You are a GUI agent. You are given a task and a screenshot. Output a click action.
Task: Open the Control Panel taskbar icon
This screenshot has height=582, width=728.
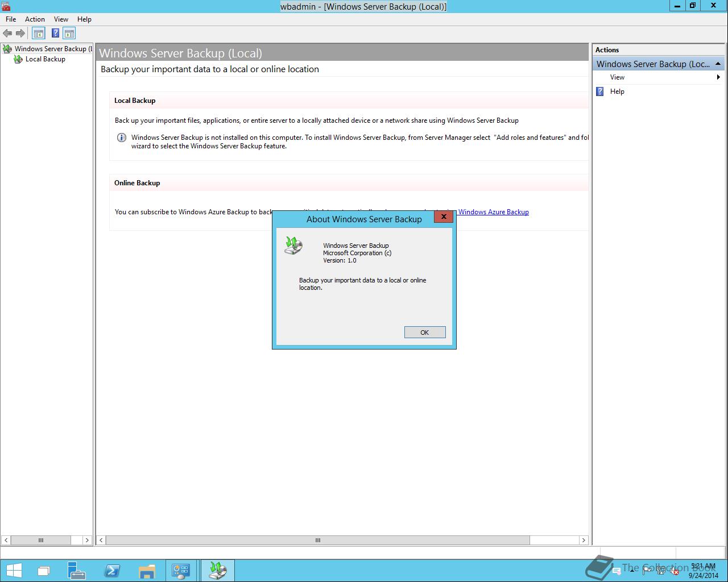point(181,571)
